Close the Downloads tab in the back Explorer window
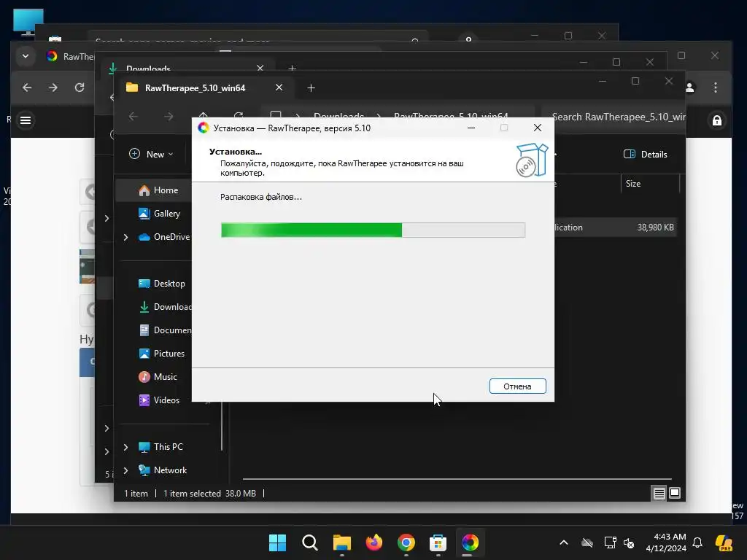Screen dimensions: 747x560 click(x=260, y=68)
